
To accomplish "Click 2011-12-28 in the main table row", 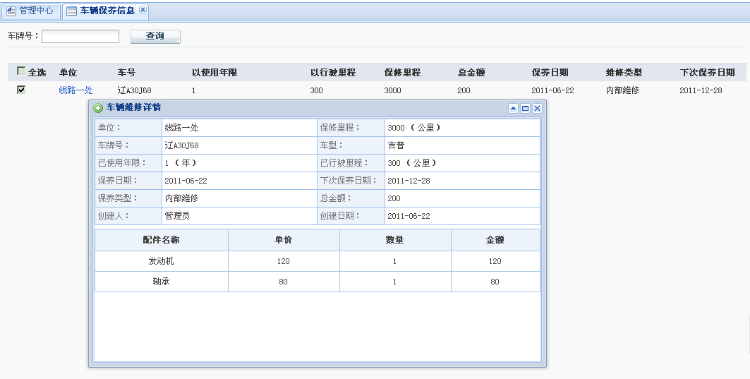I will pyautogui.click(x=701, y=90).
